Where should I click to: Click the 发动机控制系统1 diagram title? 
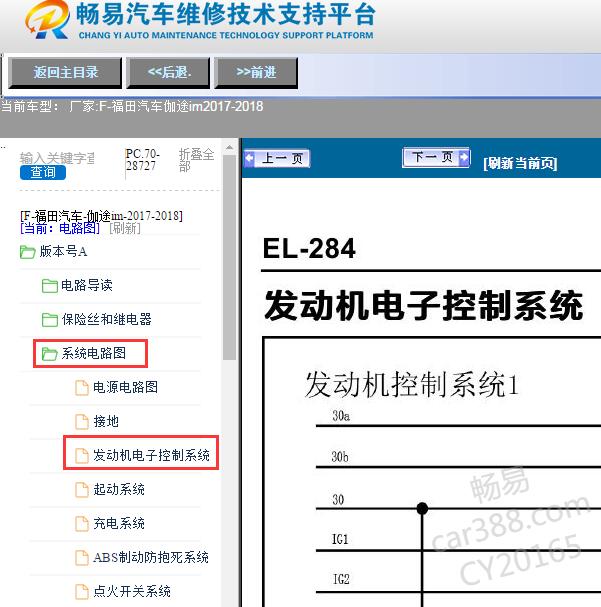(411, 384)
